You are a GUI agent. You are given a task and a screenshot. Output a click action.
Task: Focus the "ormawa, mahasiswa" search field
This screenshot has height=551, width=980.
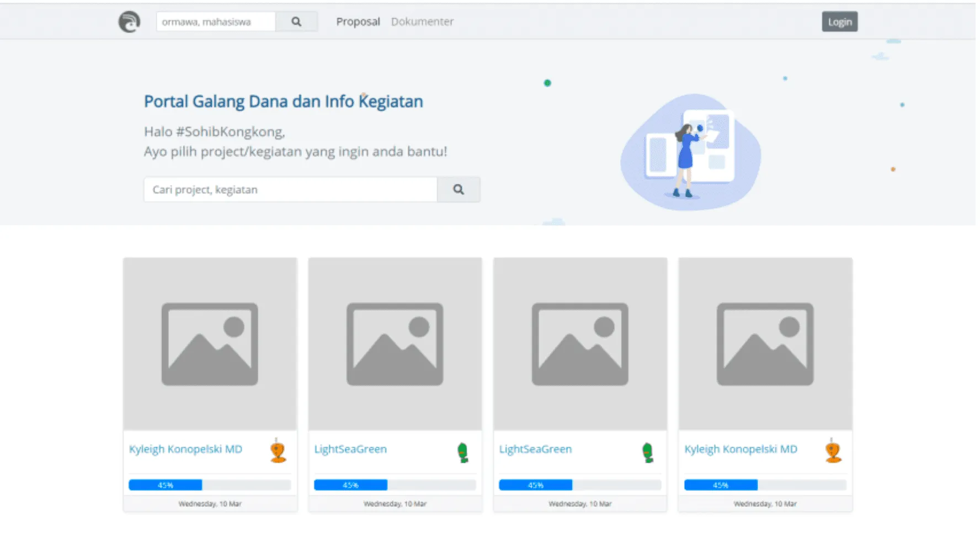[216, 22]
